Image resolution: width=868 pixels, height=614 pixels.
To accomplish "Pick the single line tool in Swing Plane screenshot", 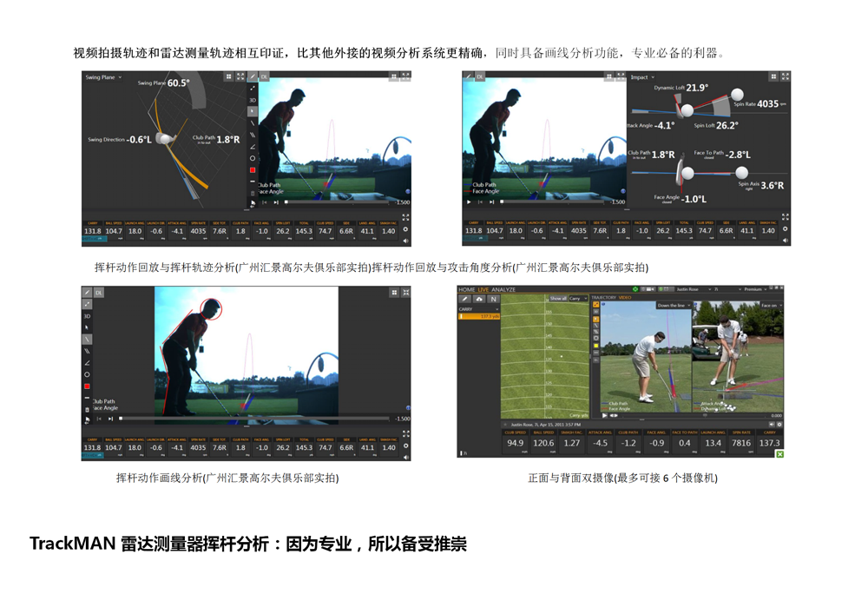I will pyautogui.click(x=253, y=123).
